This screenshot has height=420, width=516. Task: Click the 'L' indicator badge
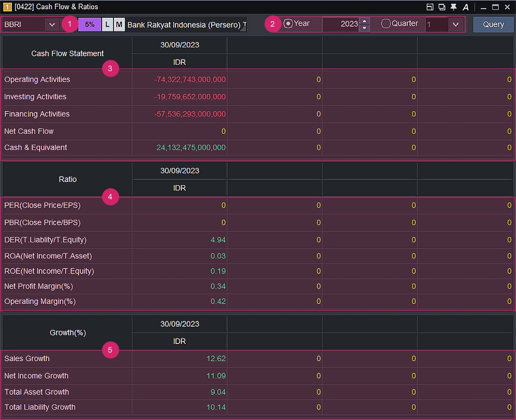107,25
